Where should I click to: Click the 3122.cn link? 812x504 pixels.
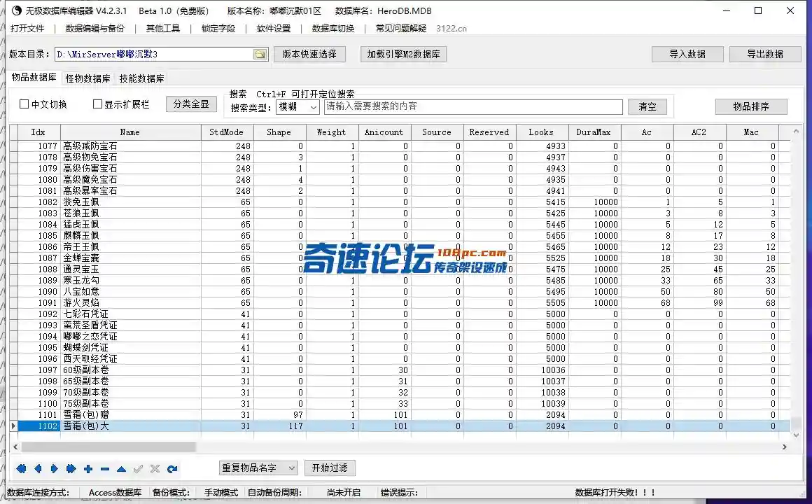[451, 29]
